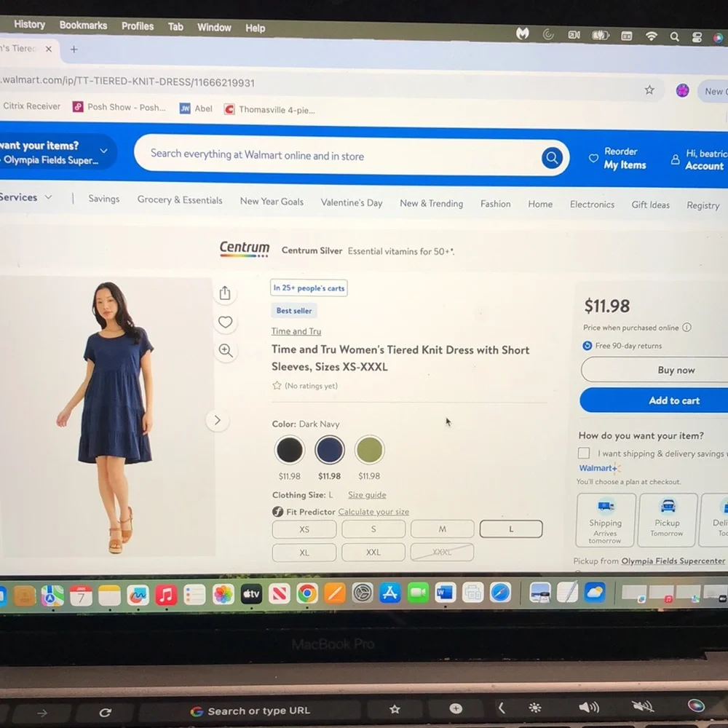
Task: Open the History menu
Action: [29, 24]
